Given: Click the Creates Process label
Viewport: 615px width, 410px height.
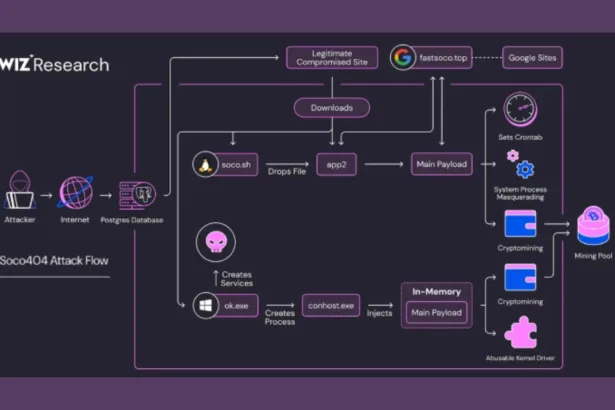Looking at the screenshot, I should click(x=280, y=317).
